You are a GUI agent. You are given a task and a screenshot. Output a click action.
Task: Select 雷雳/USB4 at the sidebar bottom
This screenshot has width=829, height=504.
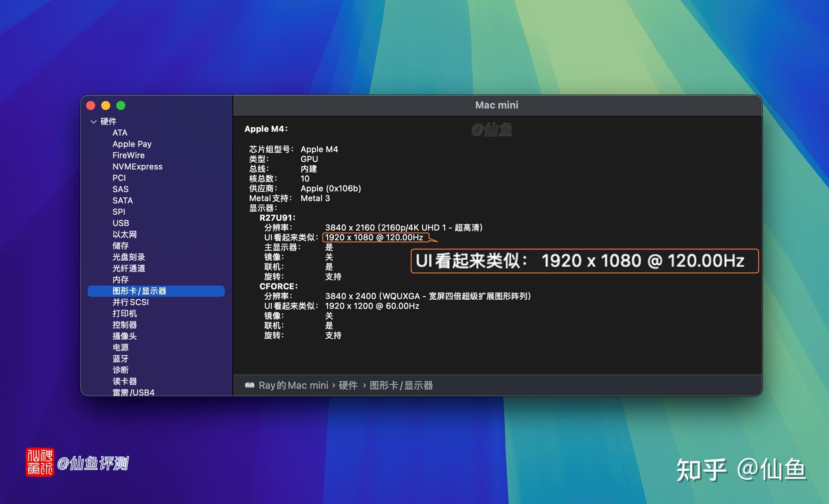tap(133, 392)
